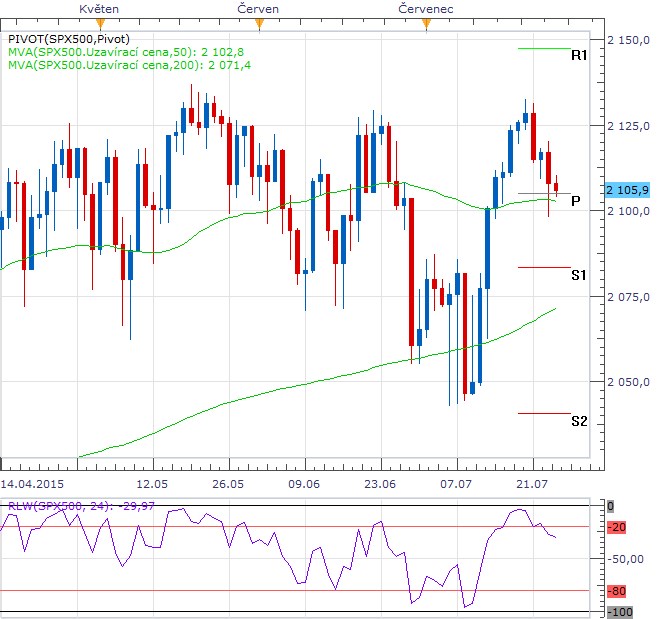Click the P pivot level label
The height and width of the screenshot is (619, 662).
(x=575, y=201)
